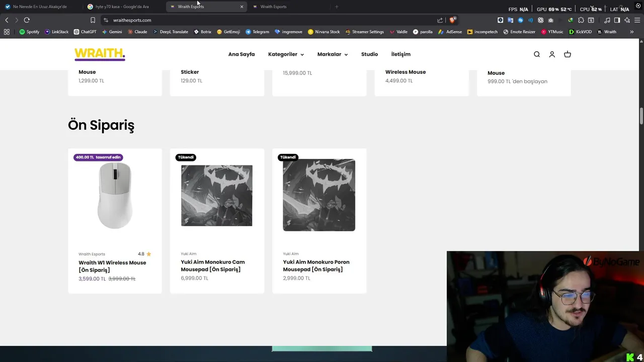Open the YTMusic bookmark

pyautogui.click(x=552, y=32)
